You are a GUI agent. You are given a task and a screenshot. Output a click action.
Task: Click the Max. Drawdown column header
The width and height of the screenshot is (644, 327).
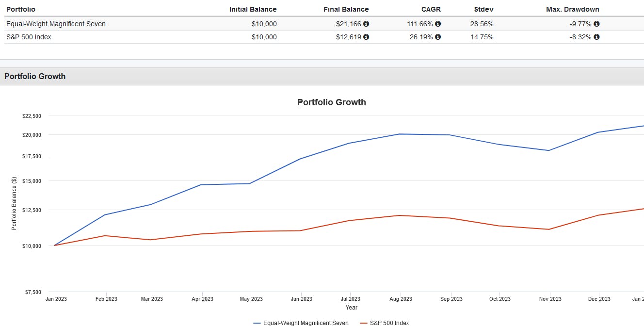[572, 9]
